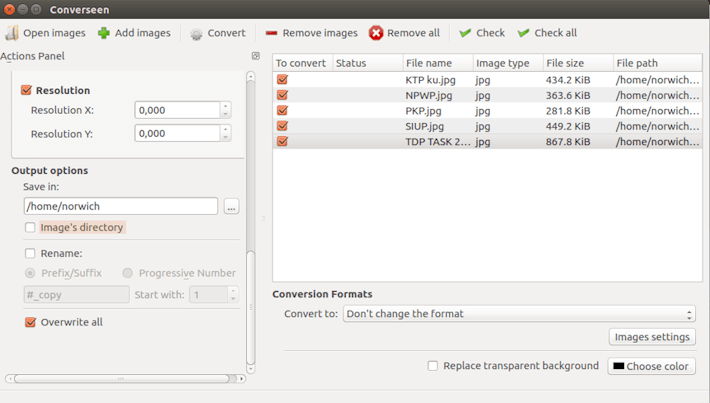Click the Save in path text field
710x403 pixels.
click(120, 206)
